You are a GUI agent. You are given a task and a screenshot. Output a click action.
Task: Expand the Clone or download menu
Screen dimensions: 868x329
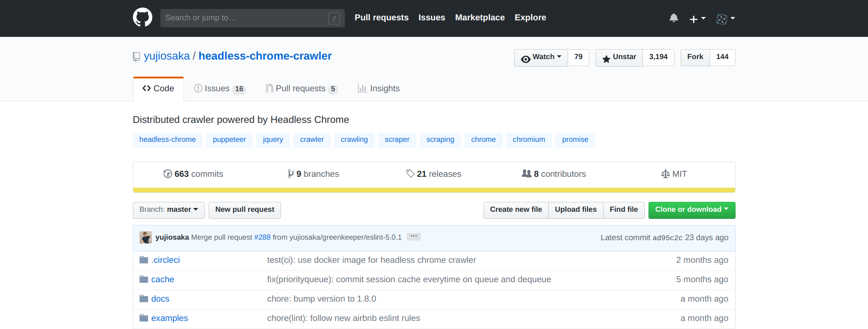692,210
